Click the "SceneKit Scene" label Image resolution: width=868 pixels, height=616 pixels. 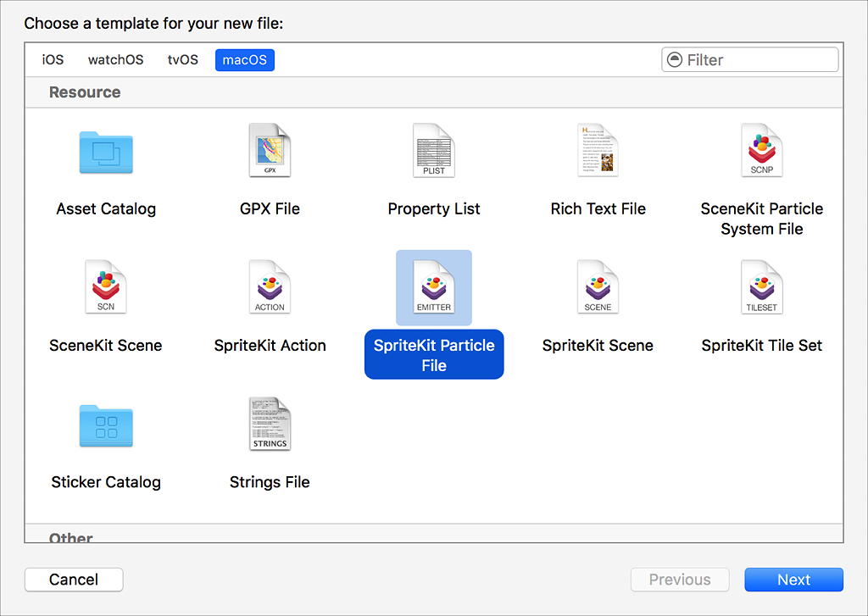(106, 346)
